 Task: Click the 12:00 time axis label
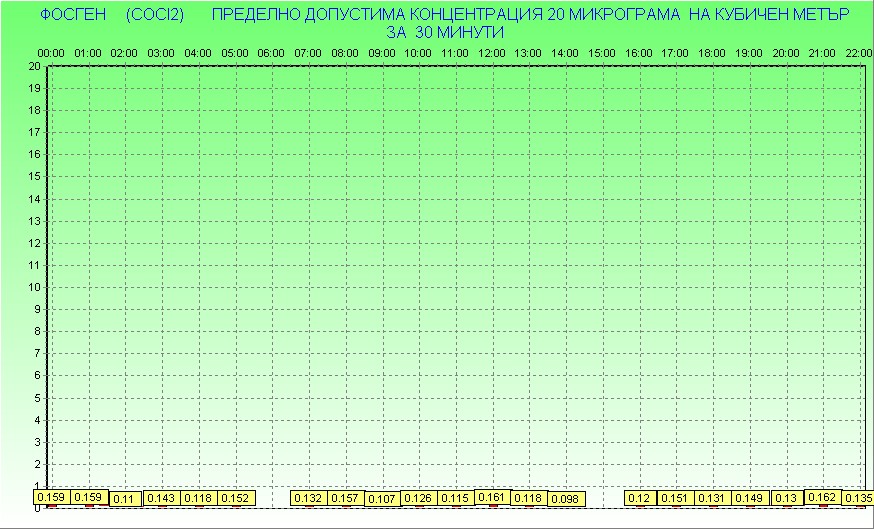(x=491, y=52)
